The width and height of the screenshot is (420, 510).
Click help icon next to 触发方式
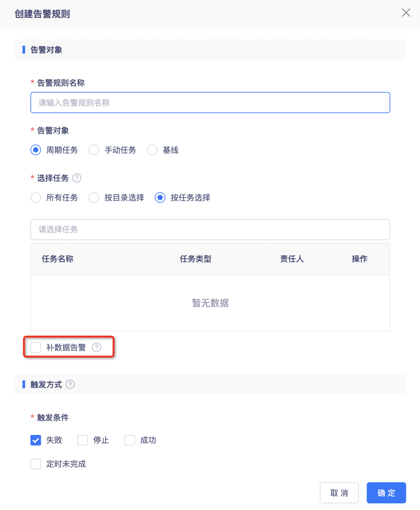pyautogui.click(x=70, y=385)
